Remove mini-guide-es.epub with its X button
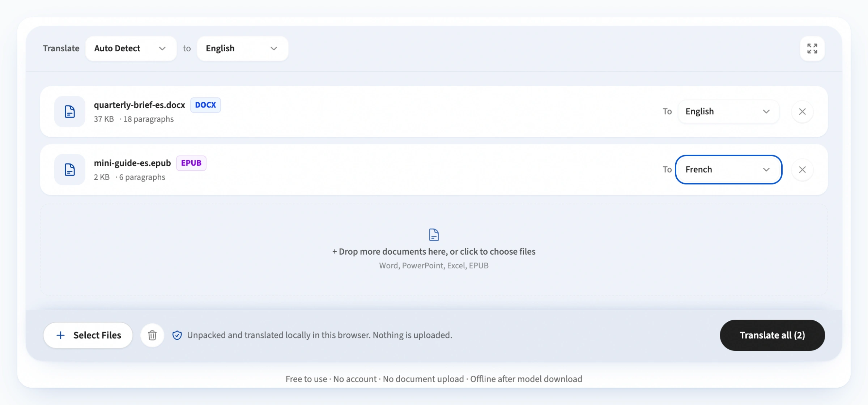The image size is (868, 405). tap(802, 170)
